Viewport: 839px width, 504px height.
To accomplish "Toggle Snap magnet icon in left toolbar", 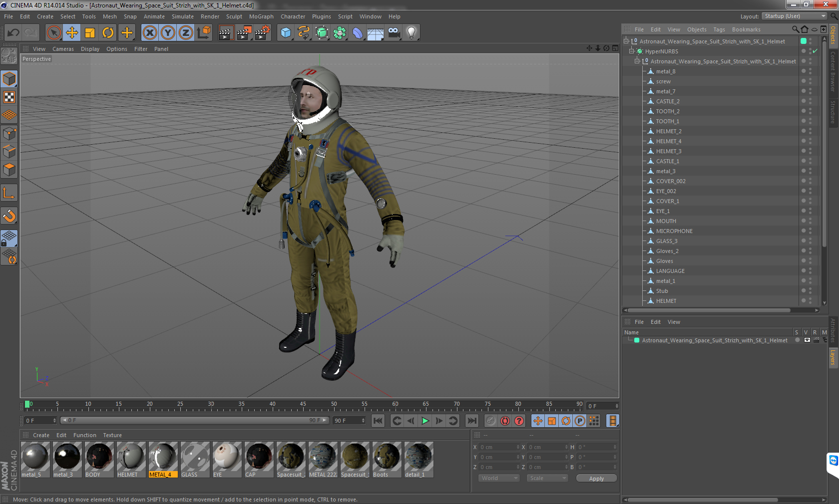I will (x=9, y=216).
